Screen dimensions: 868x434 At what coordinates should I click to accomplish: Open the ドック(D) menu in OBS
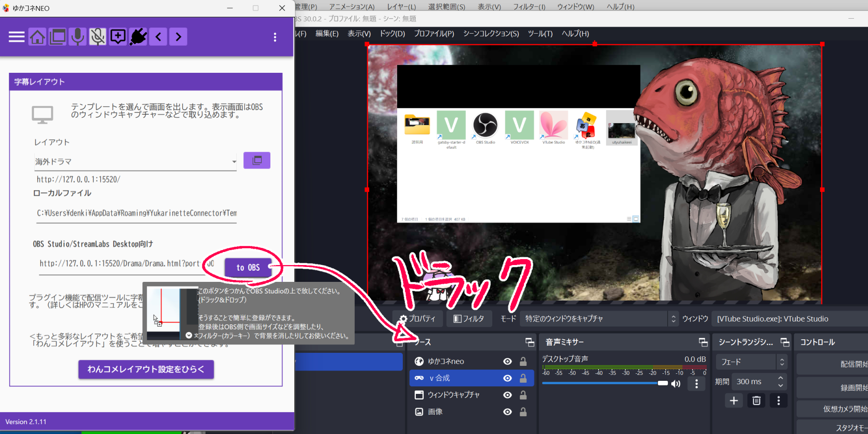[393, 34]
